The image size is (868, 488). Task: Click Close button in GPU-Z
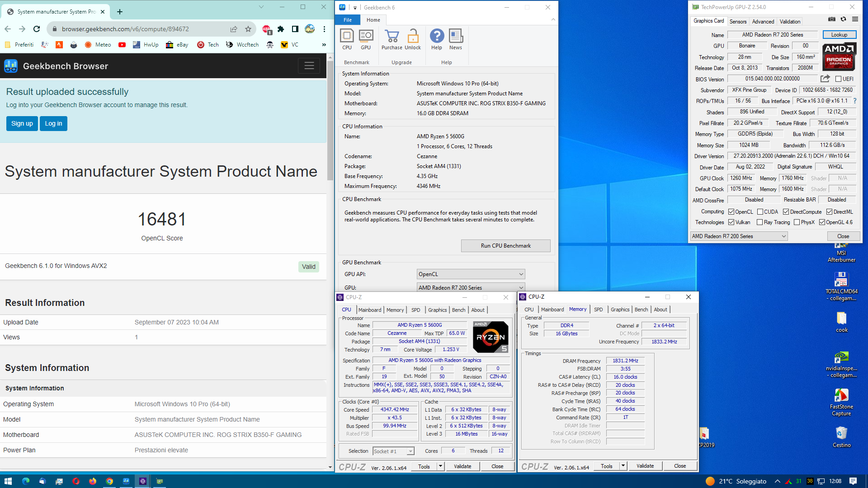tap(843, 236)
